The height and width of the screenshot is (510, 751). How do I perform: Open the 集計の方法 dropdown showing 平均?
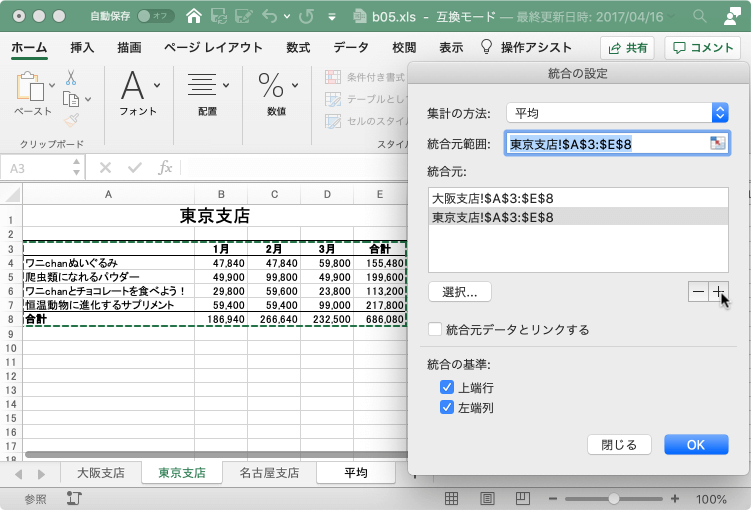coord(617,113)
